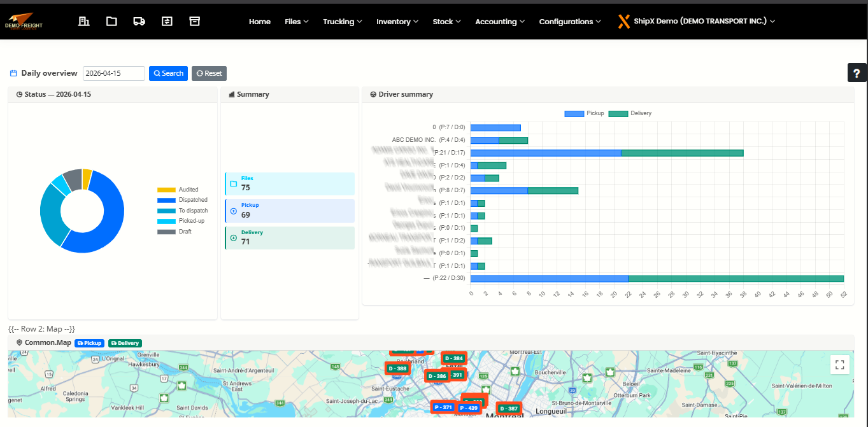Click the archive box icon in navbar
Viewport: 868px width, 427px height.
coord(195,21)
